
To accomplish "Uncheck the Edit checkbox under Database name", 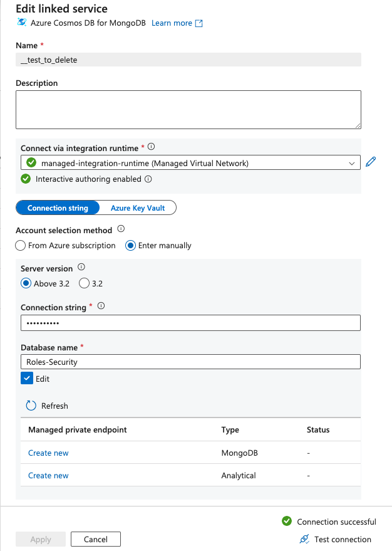I will click(x=27, y=379).
